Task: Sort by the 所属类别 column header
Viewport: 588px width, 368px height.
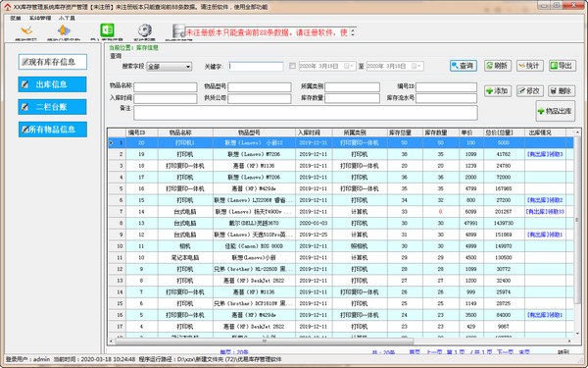Action: [360, 132]
